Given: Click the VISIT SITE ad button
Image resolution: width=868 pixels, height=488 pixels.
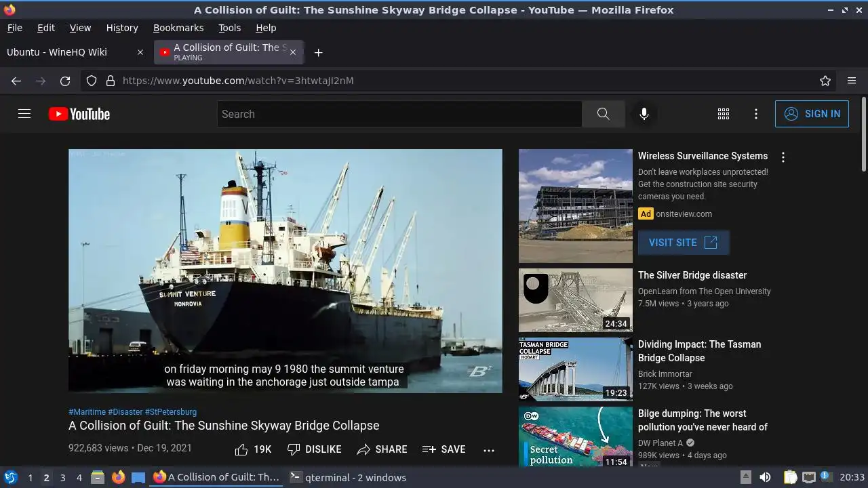Looking at the screenshot, I should (684, 243).
